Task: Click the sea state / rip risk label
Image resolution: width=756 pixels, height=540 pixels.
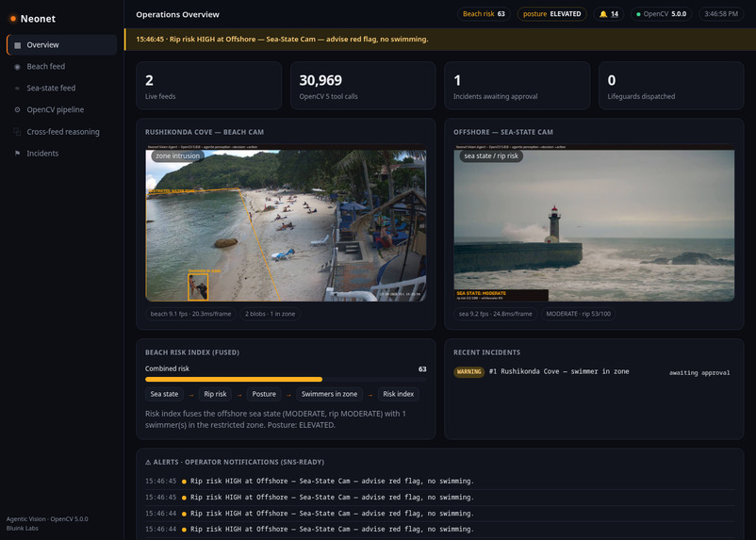Action: point(491,155)
